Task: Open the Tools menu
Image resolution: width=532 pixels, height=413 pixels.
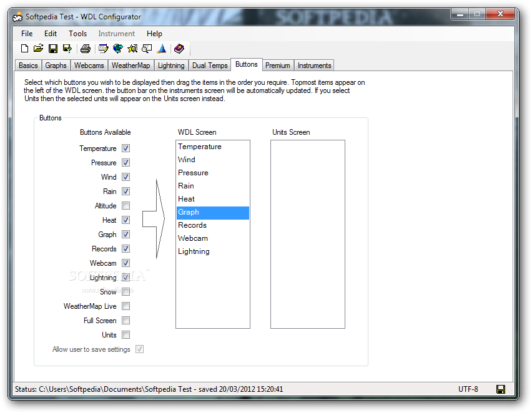Action: tap(77, 34)
